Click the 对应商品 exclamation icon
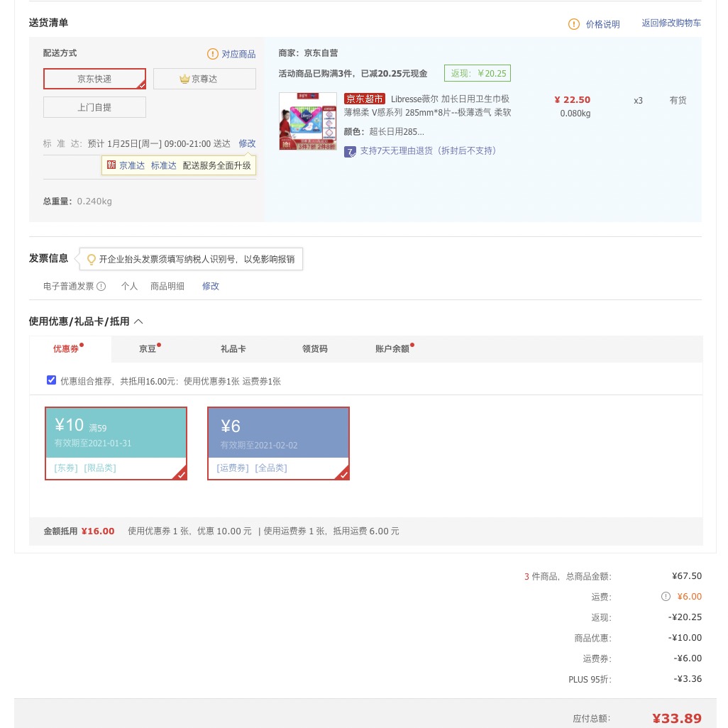The image size is (728, 728). tap(213, 54)
